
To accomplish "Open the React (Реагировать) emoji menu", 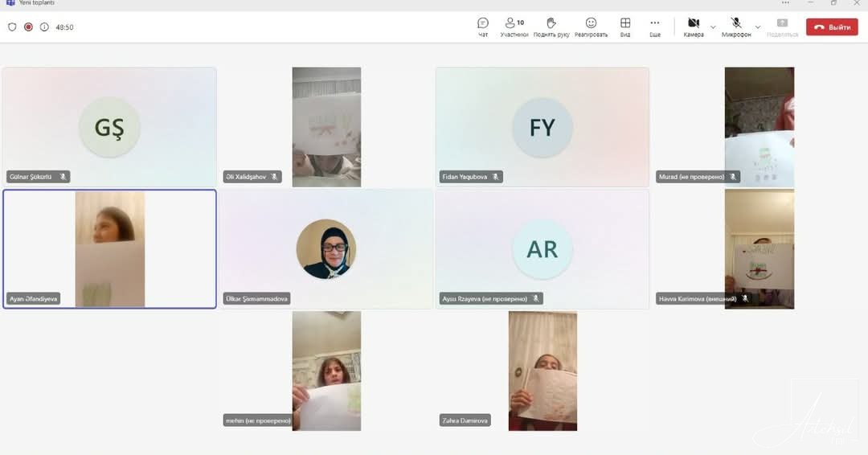I will tap(591, 26).
